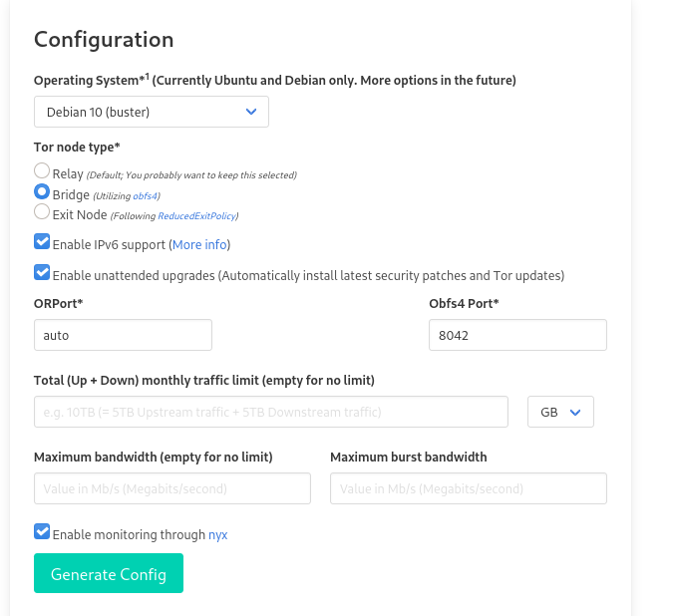Disable the IPv6 support checkbox
The image size is (674, 616).
pyautogui.click(x=42, y=241)
